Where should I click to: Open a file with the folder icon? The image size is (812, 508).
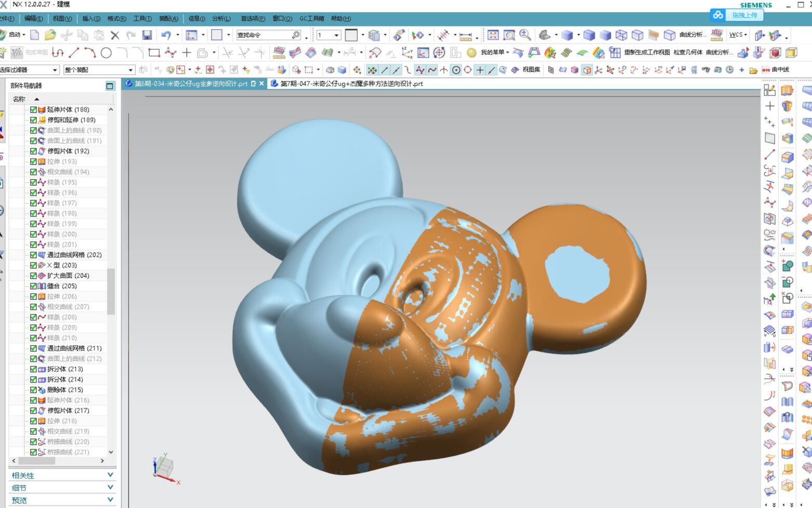point(50,35)
